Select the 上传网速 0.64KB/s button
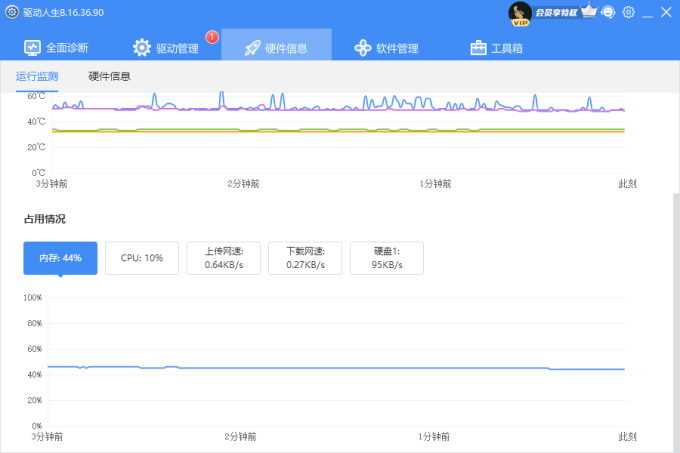The height and width of the screenshot is (453, 680). 224,258
